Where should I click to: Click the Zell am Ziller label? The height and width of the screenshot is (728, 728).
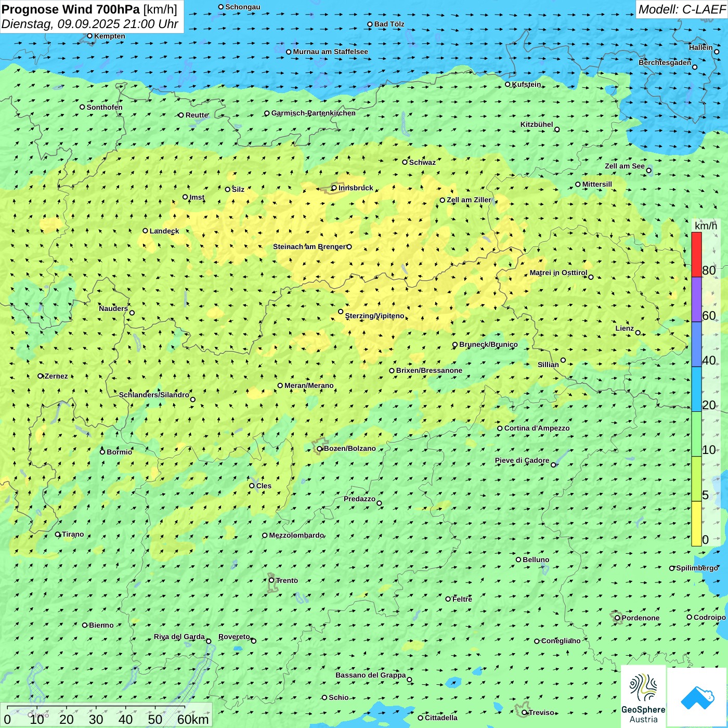pos(469,200)
